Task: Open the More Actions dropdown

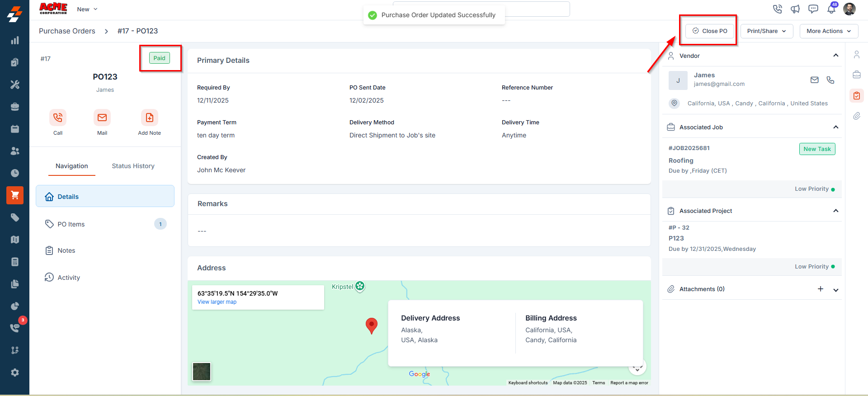Action: (829, 31)
